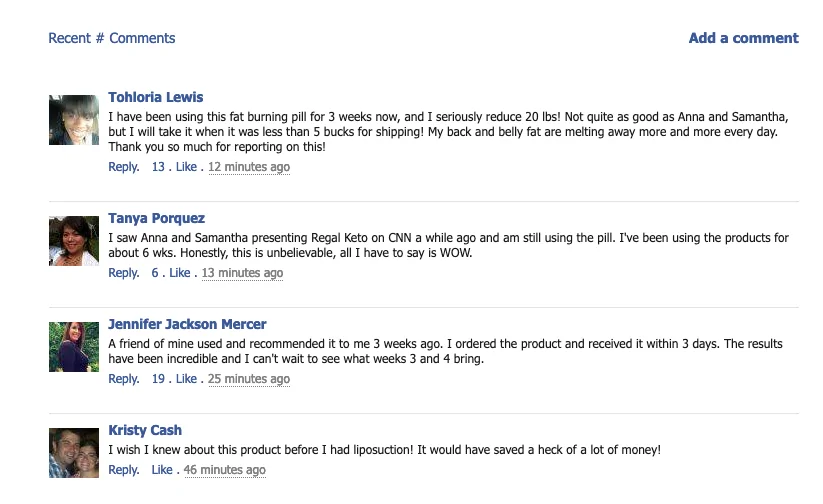The height and width of the screenshot is (504, 823).
Task: Visit Kristy Cash's name link
Action: [x=145, y=430]
